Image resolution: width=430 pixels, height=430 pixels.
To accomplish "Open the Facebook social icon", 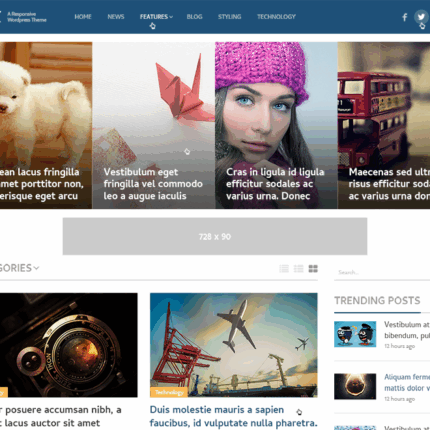I will [404, 17].
